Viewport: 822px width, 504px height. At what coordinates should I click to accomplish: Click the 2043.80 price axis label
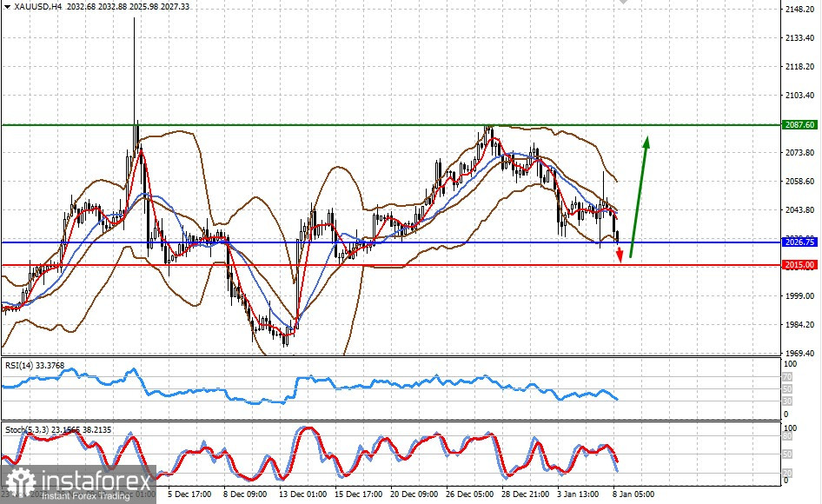(x=800, y=210)
